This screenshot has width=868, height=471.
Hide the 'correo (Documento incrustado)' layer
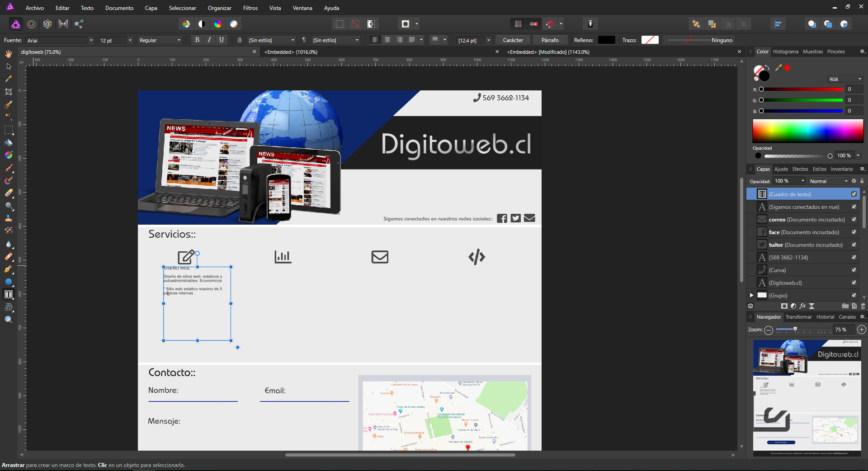854,219
